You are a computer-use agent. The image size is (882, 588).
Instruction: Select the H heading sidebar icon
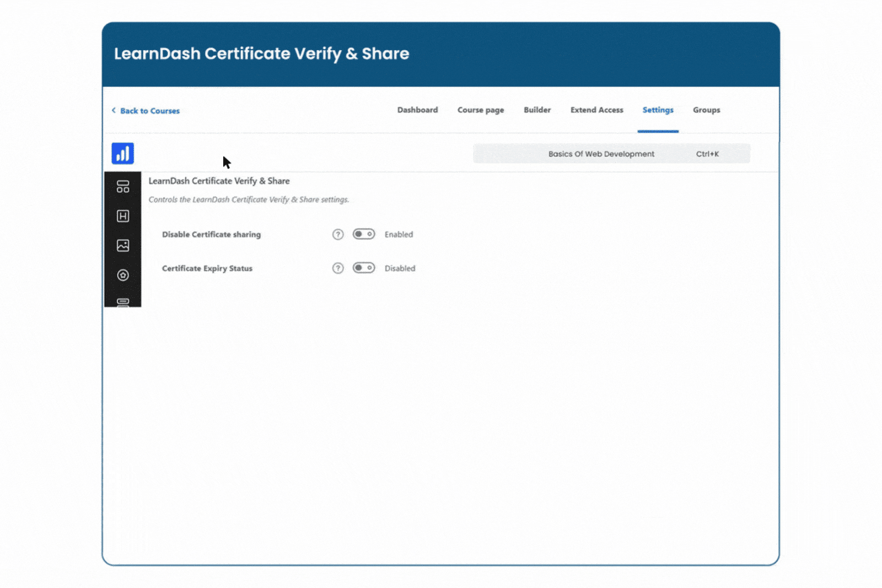(123, 216)
